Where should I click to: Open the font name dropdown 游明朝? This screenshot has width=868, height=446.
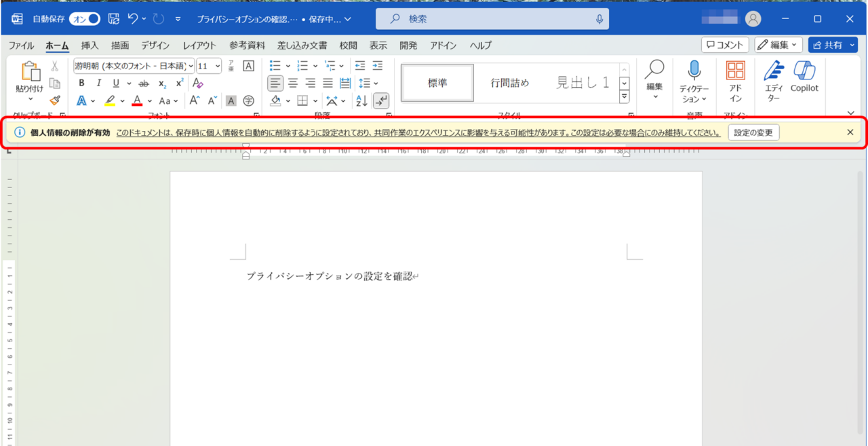190,66
